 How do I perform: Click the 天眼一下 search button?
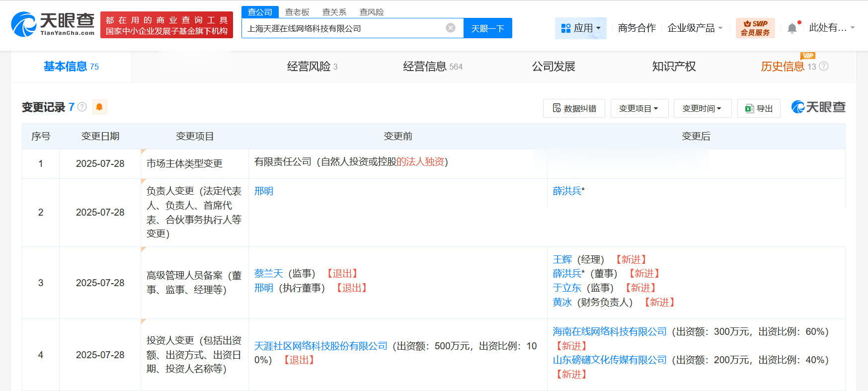tap(488, 28)
